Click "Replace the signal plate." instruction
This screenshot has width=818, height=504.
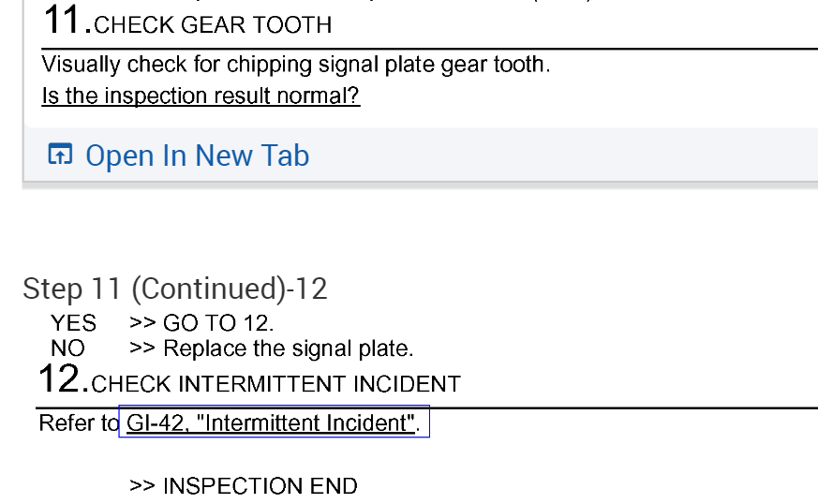pyautogui.click(x=288, y=348)
